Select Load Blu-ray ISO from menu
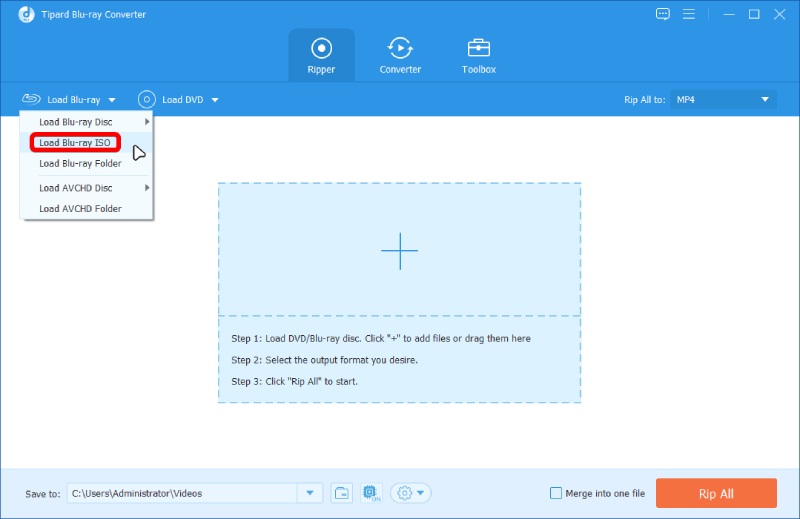This screenshot has width=800, height=519. (86, 142)
